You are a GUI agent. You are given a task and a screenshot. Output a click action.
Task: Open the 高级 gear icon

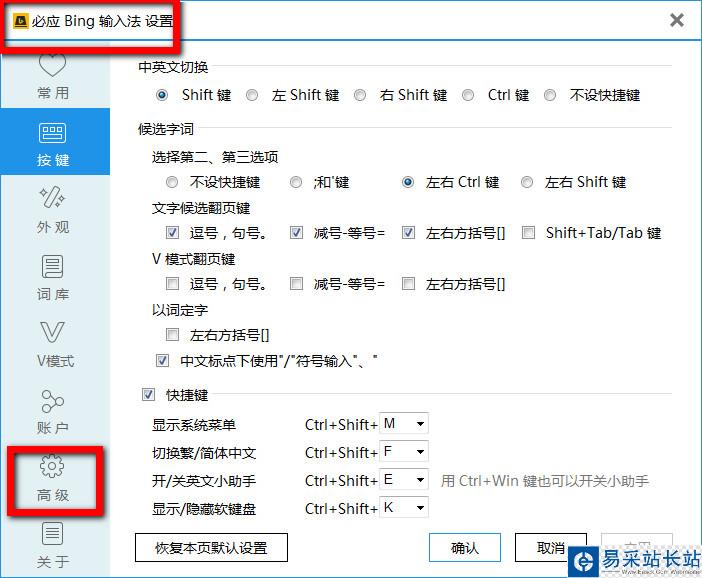click(52, 466)
